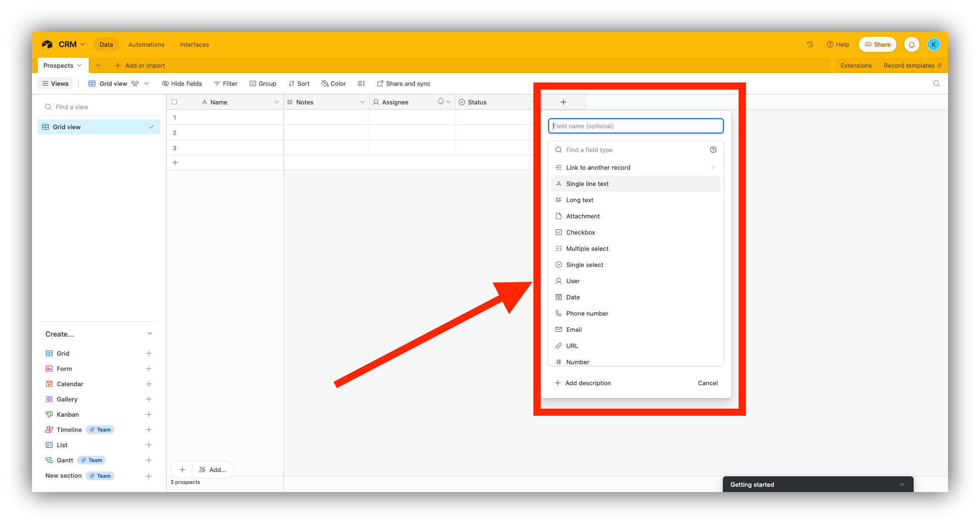Expand tables list chevron
The image size is (980, 524).
[98, 65]
